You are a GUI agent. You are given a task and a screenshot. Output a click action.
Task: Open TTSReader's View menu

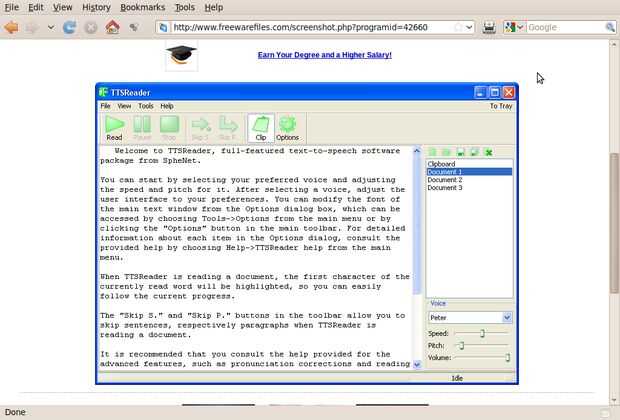tap(124, 106)
